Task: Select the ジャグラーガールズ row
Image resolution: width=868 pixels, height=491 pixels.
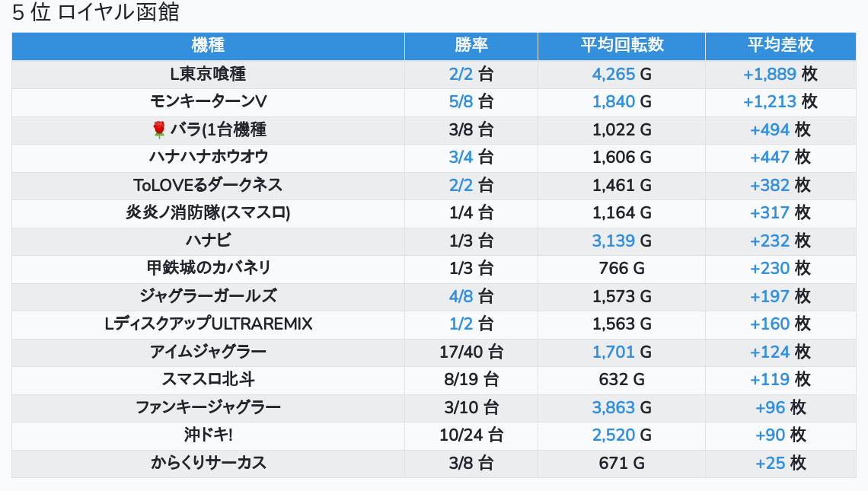Action: point(208,296)
